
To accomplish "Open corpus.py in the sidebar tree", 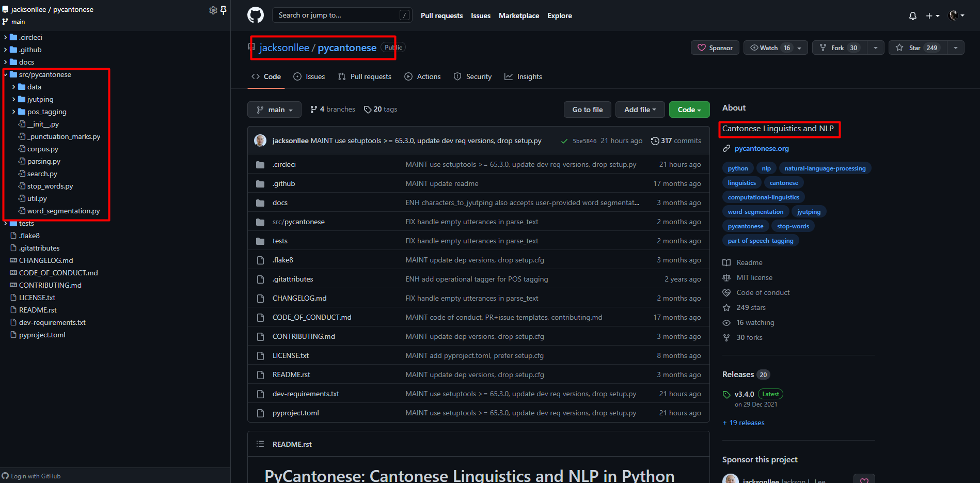I will pos(42,149).
